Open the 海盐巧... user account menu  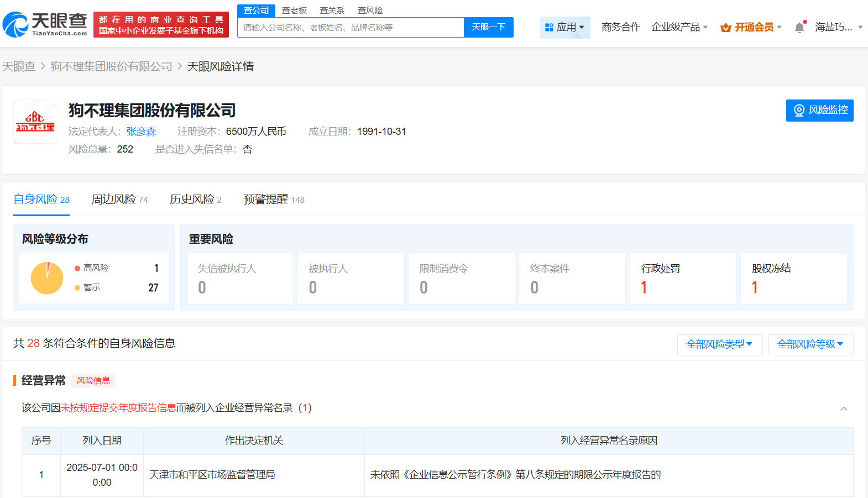pos(839,27)
